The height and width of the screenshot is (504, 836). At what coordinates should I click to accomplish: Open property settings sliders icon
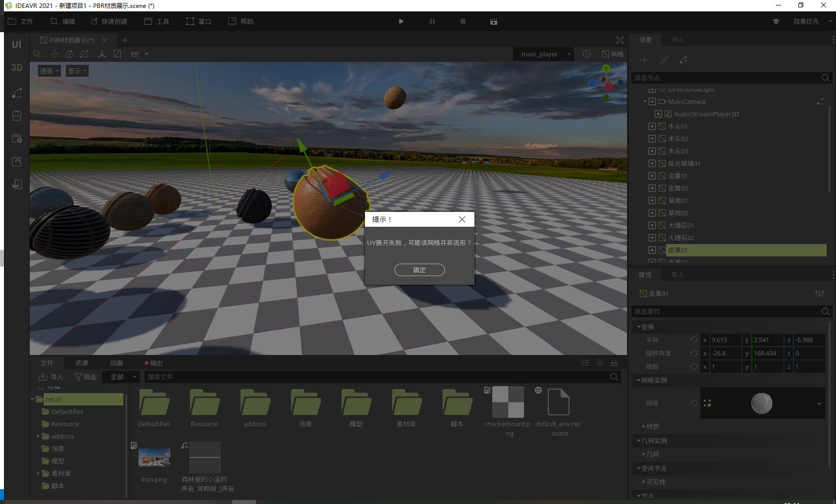pyautogui.click(x=820, y=294)
